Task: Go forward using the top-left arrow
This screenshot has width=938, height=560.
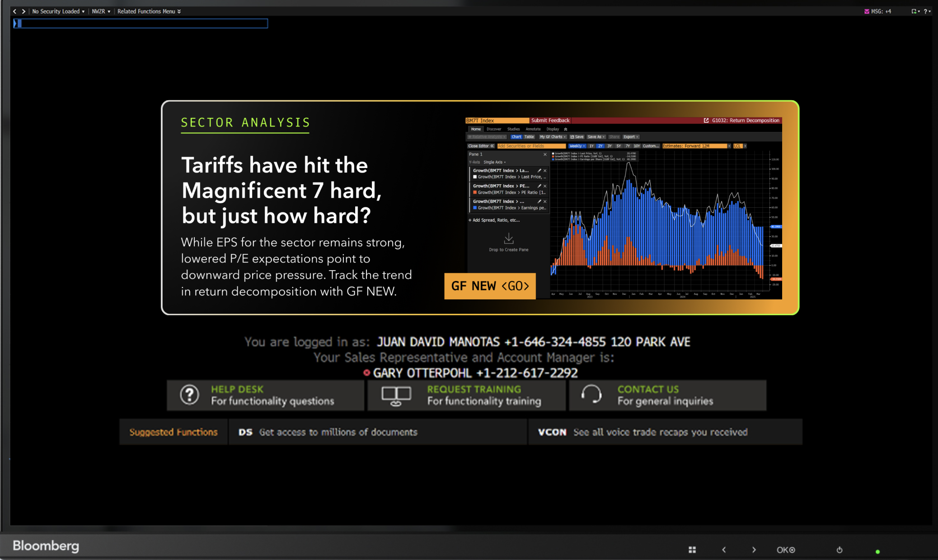Action: point(23,11)
